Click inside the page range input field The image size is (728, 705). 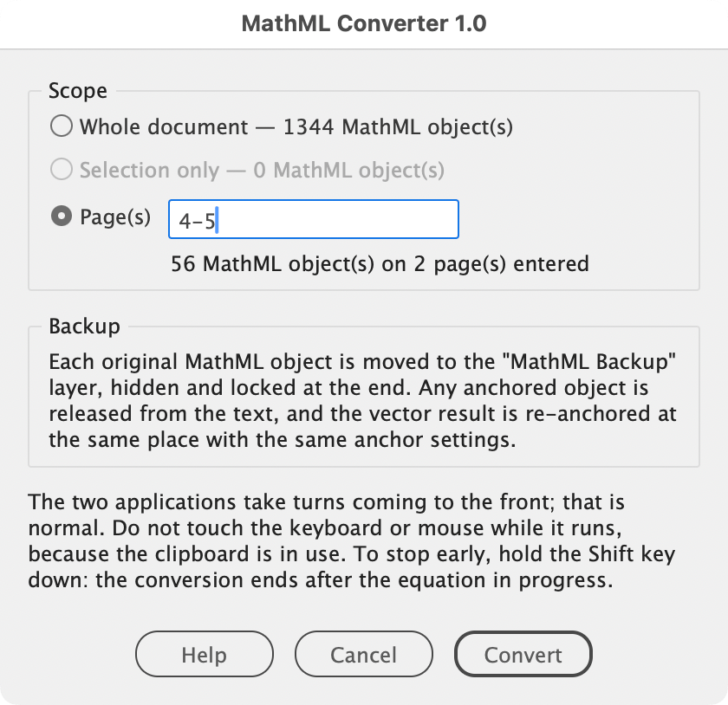(314, 219)
